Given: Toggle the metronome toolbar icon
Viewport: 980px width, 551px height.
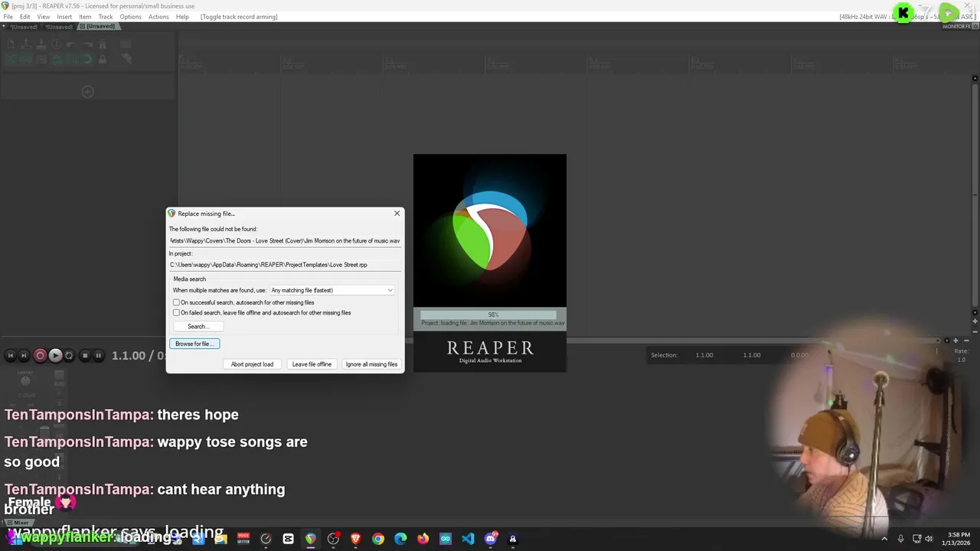Looking at the screenshot, I should coord(103,44).
